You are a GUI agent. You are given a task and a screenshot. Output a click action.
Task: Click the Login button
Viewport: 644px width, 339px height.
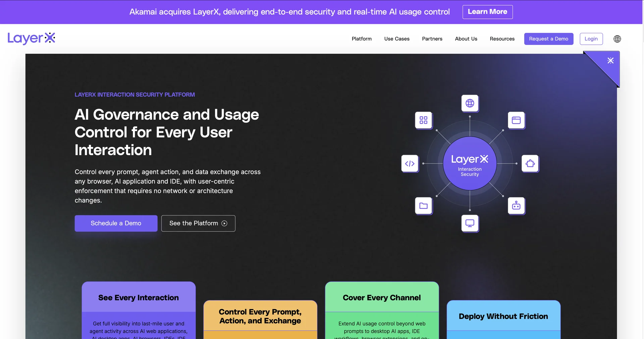[591, 39]
